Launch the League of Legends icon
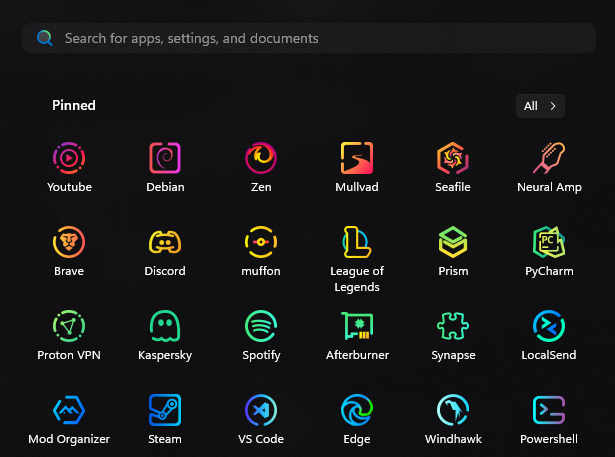The width and height of the screenshot is (615, 457). click(x=357, y=242)
